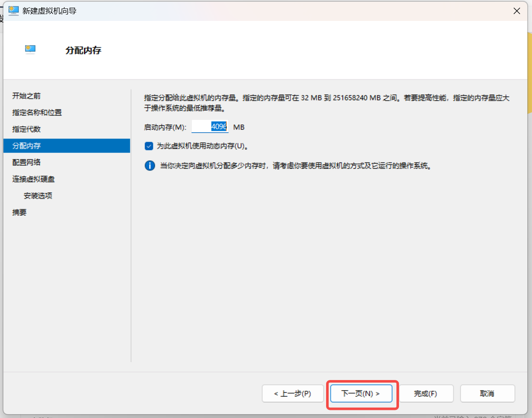The width and height of the screenshot is (532, 418).
Task: Open the 连接虚拟硬盘 step
Action: 33,179
